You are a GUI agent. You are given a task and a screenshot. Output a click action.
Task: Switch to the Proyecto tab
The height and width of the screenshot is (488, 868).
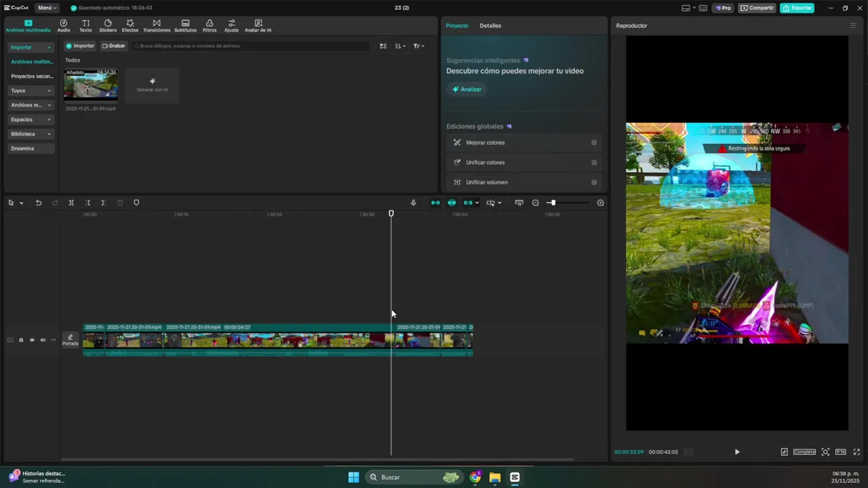[456, 26]
